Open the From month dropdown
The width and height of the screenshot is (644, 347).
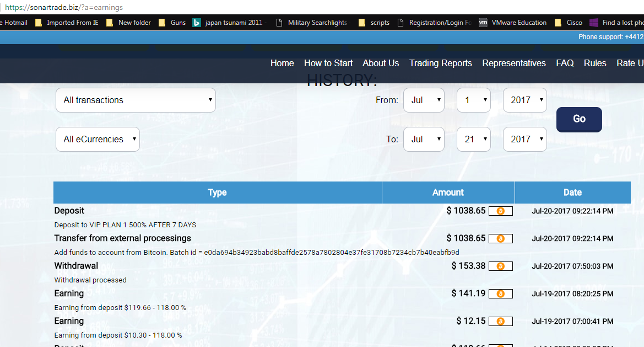424,100
